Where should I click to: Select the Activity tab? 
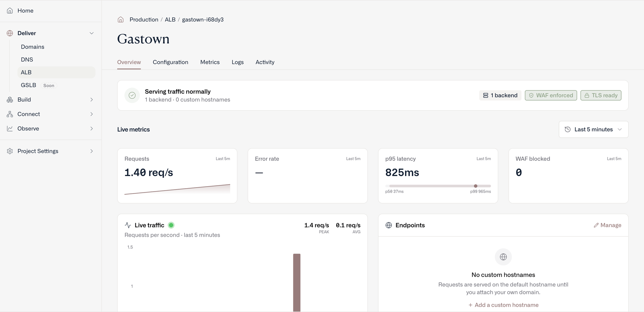265,62
